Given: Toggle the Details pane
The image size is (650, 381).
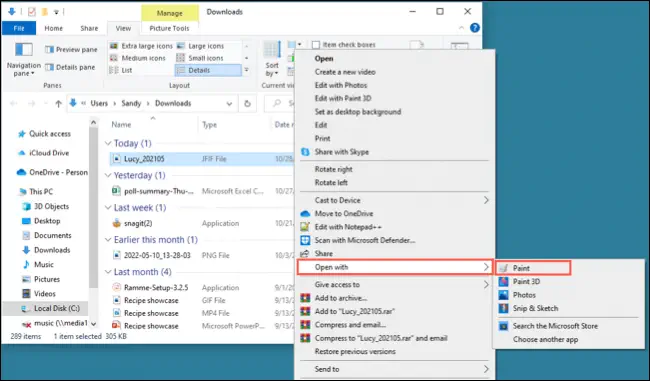Looking at the screenshot, I should (x=70, y=67).
